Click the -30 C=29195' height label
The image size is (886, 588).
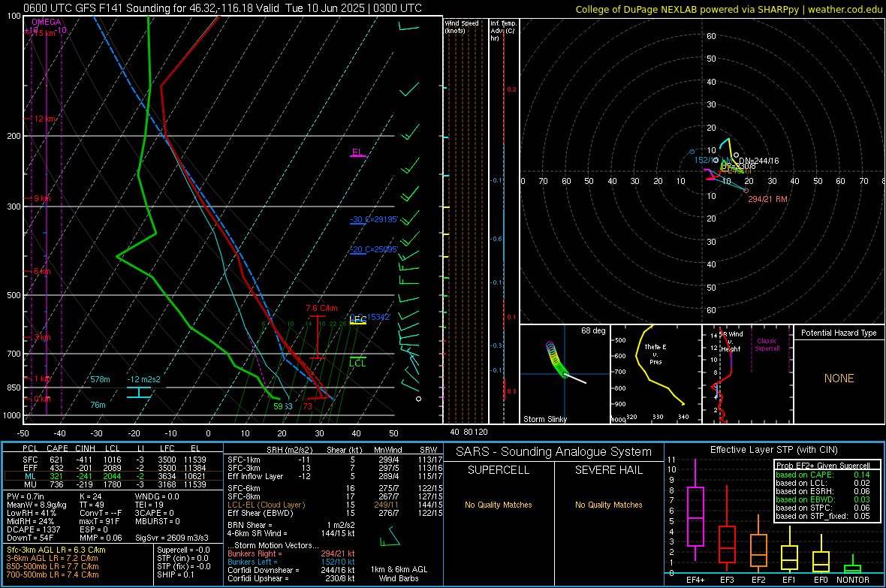point(374,219)
